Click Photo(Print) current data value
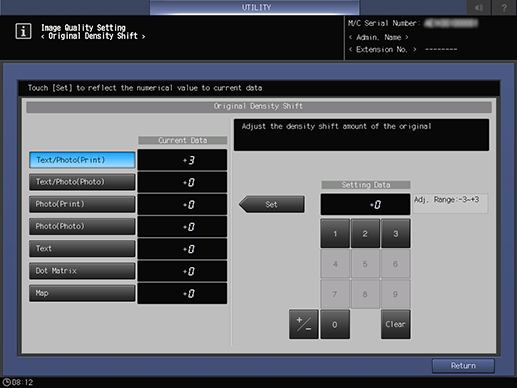Viewport: 517px width, 388px height. 182,204
